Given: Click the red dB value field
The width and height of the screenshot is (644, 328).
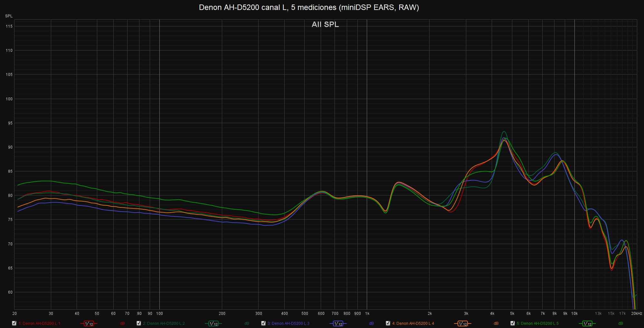Looking at the screenshot, I should (122, 323).
